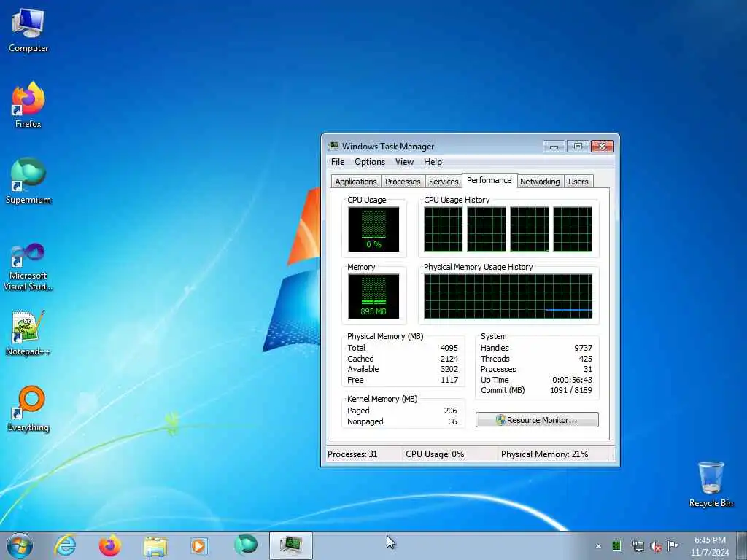Screen dimensions: 747x560
Task: Click the Show Desktop strip
Action: tap(742, 545)
